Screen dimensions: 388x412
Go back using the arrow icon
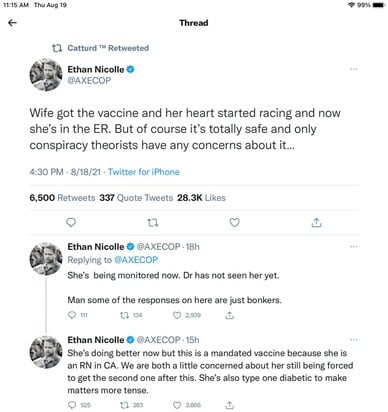[x=12, y=23]
